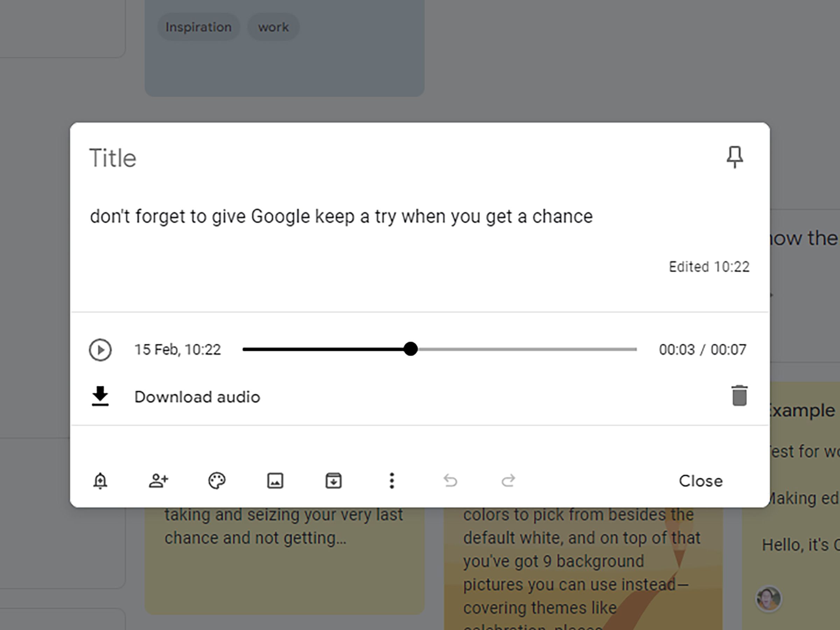
Task: Add an image to the note
Action: 275,481
